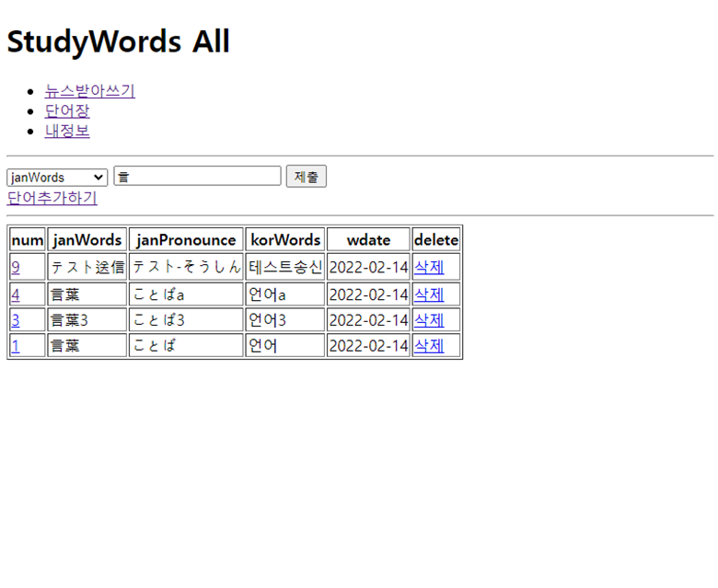Open the 단어장 navigation link
Image resolution: width=718 pixels, height=588 pixels.
67,111
